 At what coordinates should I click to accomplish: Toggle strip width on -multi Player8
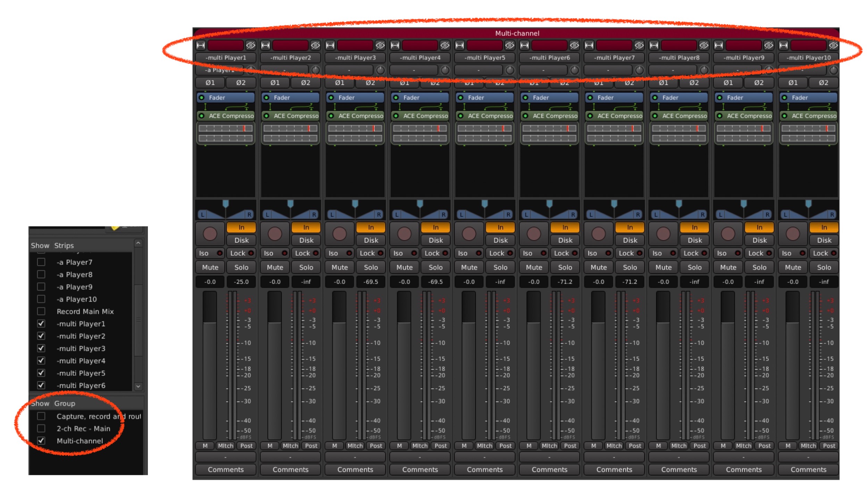click(x=654, y=45)
